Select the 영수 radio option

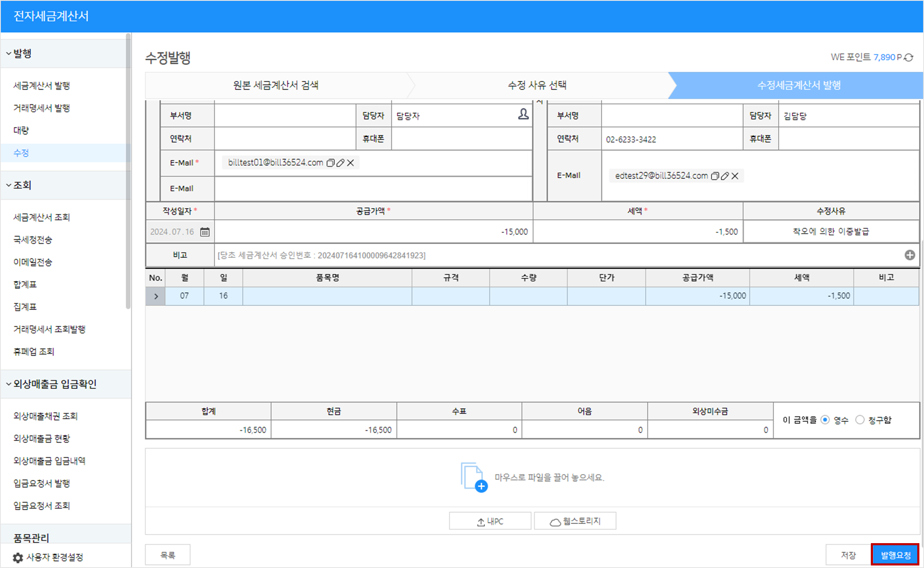click(x=825, y=420)
